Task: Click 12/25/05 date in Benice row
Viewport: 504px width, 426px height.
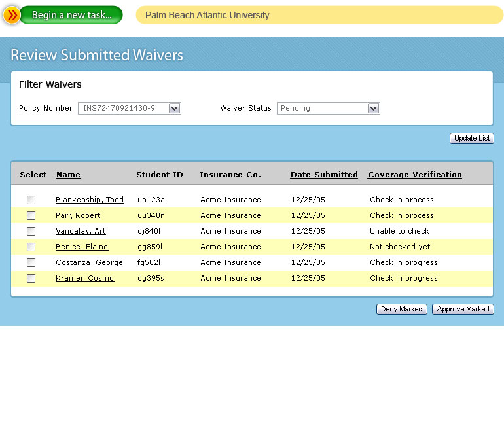Action: click(308, 247)
